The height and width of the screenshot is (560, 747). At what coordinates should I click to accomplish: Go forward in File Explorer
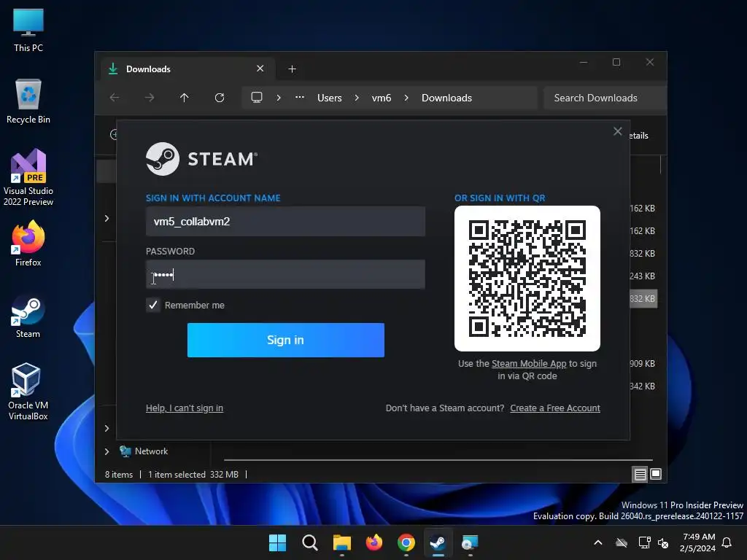tap(150, 98)
